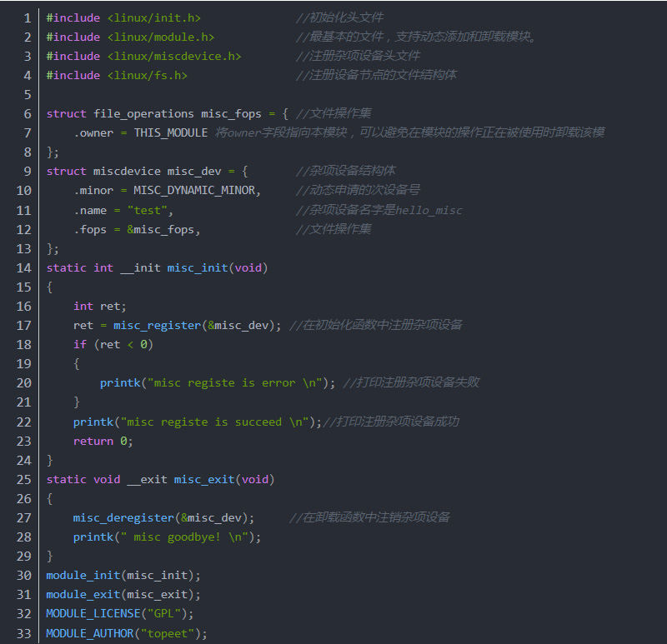Image resolution: width=667 pixels, height=644 pixels.
Task: Click line number 17 in the gutter
Action: [x=24, y=325]
